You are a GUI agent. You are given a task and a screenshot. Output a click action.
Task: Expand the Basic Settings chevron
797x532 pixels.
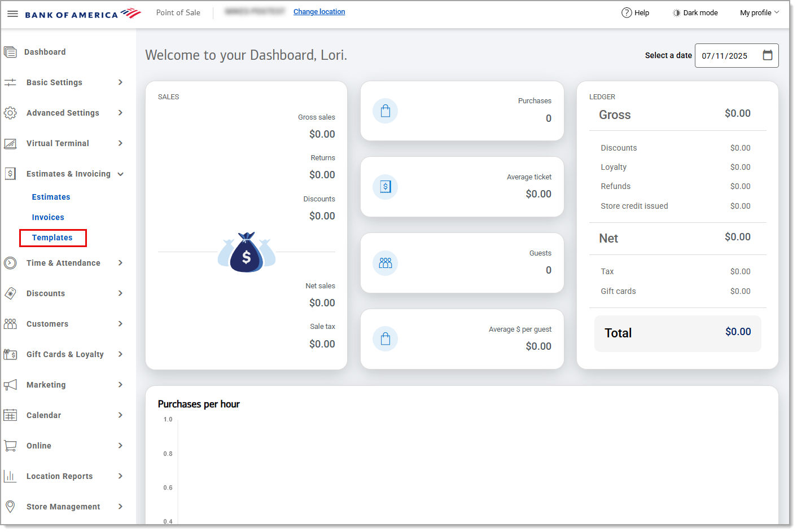[120, 82]
